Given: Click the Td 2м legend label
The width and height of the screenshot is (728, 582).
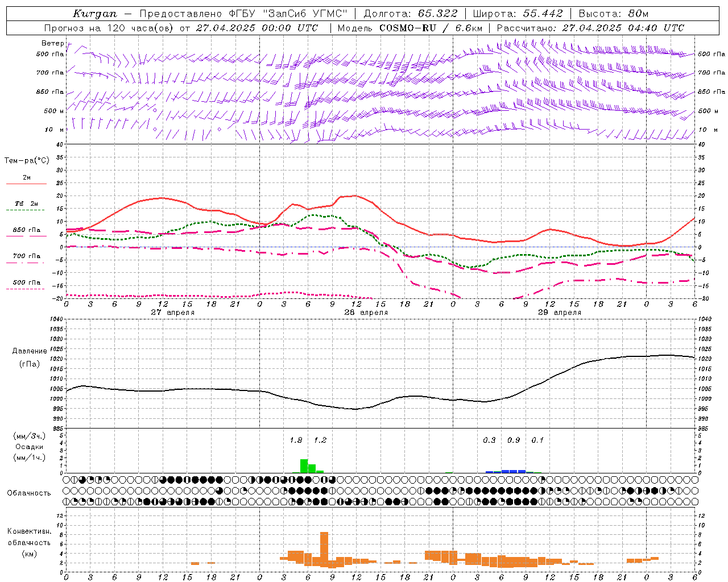Looking at the screenshot, I should [27, 203].
